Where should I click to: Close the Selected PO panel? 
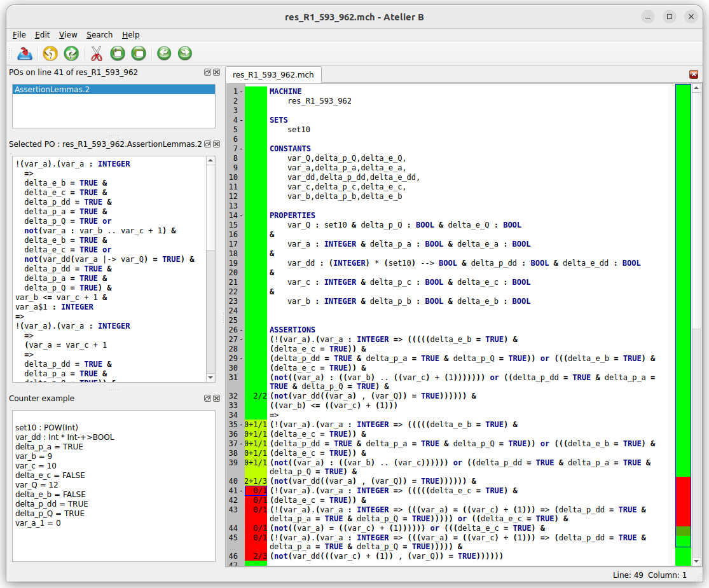pyautogui.click(x=217, y=144)
